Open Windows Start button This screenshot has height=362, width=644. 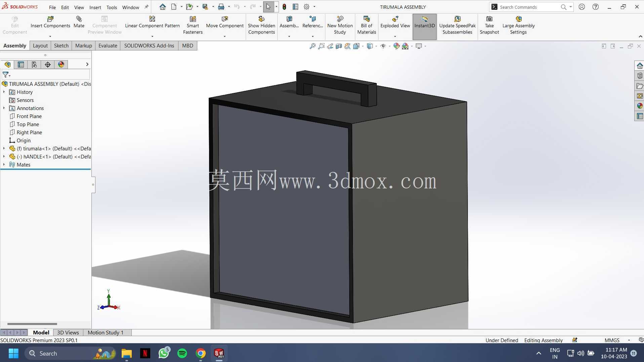click(13, 353)
